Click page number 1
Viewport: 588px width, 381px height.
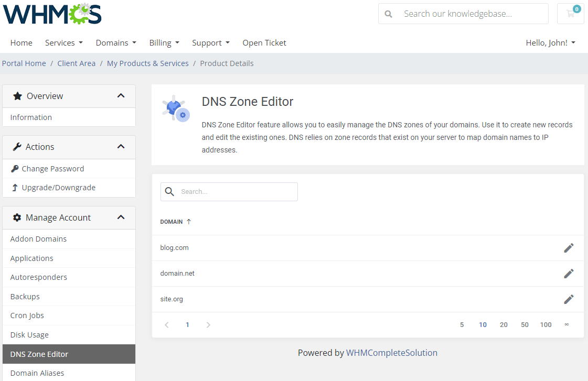tap(187, 325)
